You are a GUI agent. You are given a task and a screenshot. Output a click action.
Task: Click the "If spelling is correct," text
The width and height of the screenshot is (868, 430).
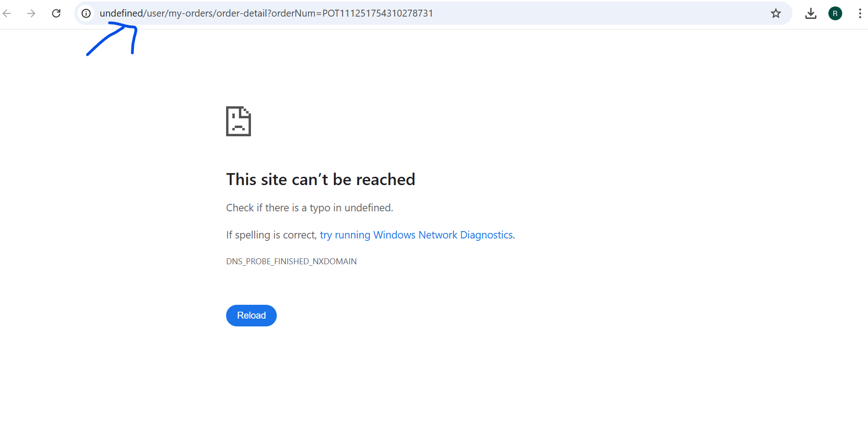pyautogui.click(x=272, y=235)
